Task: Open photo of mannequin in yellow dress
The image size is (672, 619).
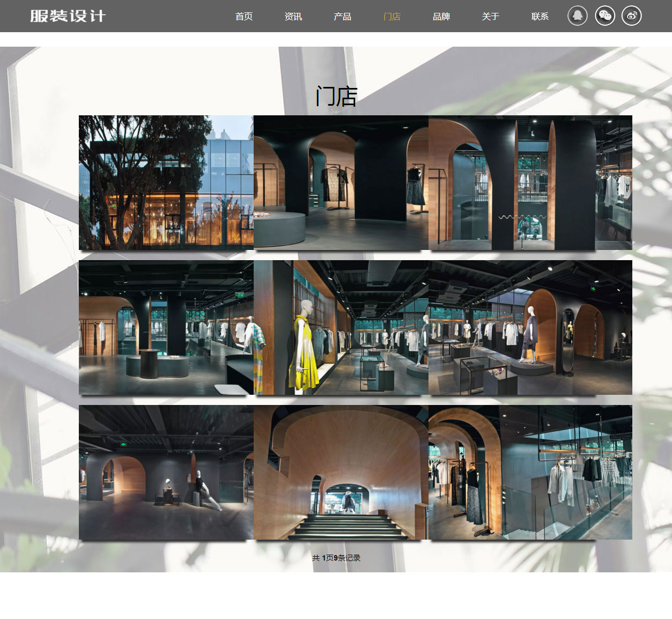Action: pos(341,328)
